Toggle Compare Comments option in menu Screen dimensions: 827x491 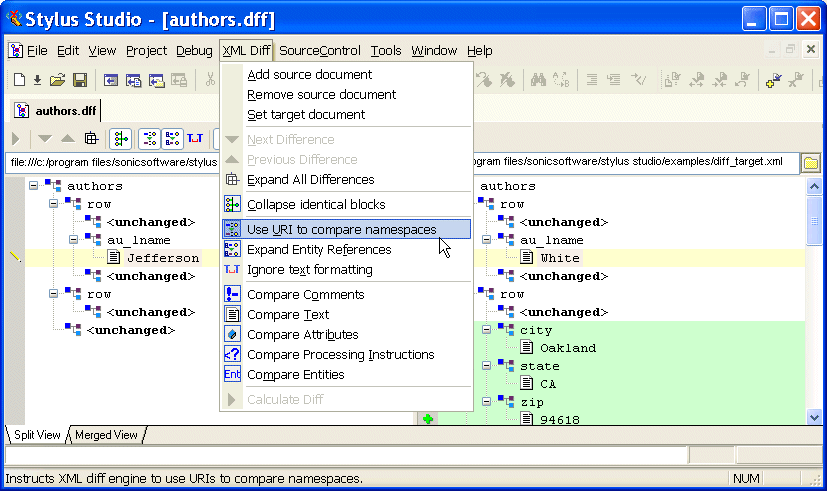point(305,295)
